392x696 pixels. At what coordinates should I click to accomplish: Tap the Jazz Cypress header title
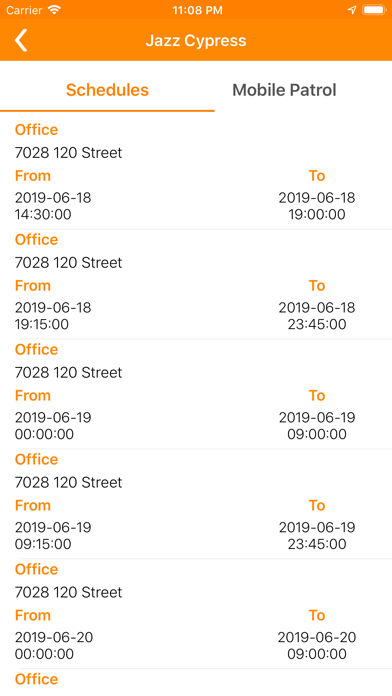[x=196, y=40]
